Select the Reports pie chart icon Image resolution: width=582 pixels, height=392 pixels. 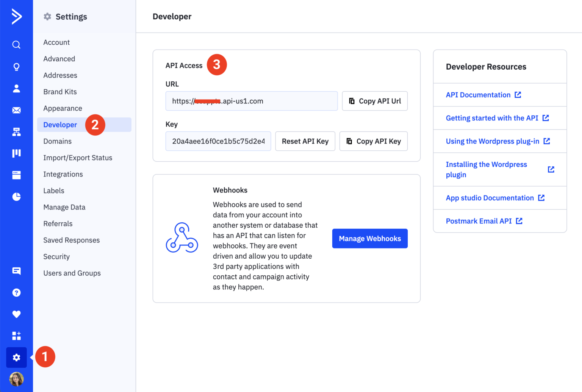pyautogui.click(x=16, y=197)
